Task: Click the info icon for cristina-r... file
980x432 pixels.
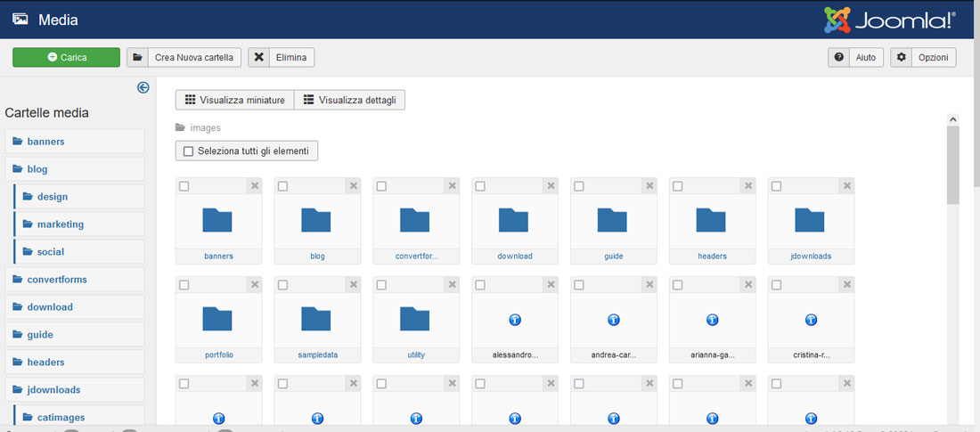Action: coord(812,320)
